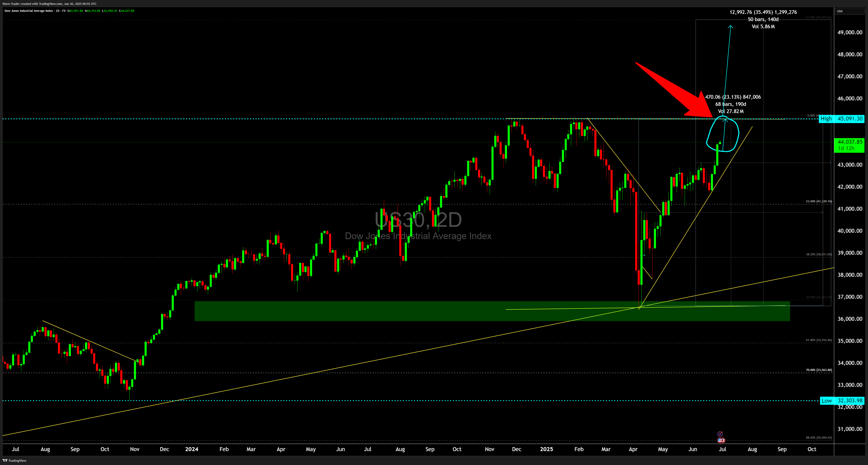
Task: Click the purple lightning event icon
Action: click(x=720, y=434)
